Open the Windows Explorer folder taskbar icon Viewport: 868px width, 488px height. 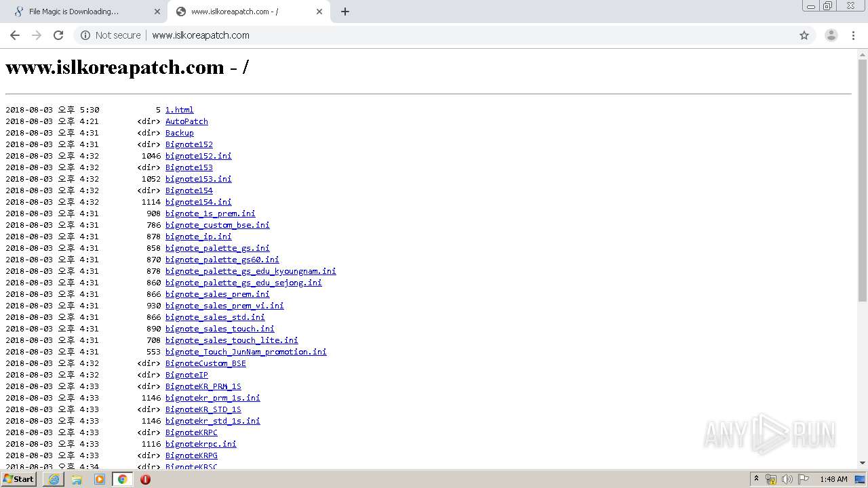pyautogui.click(x=77, y=479)
